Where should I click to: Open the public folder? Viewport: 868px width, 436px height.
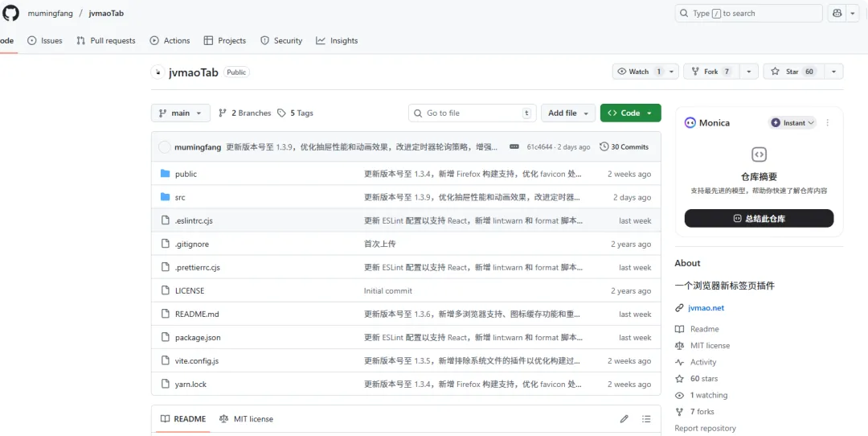(186, 174)
